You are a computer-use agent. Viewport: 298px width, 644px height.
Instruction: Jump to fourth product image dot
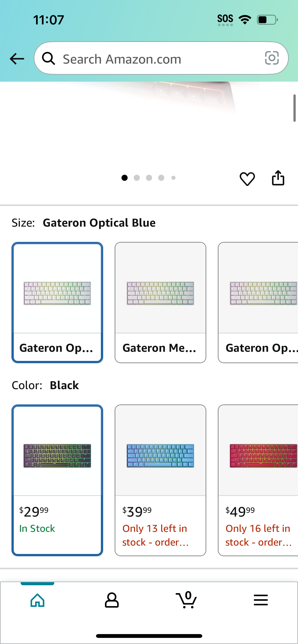[161, 178]
